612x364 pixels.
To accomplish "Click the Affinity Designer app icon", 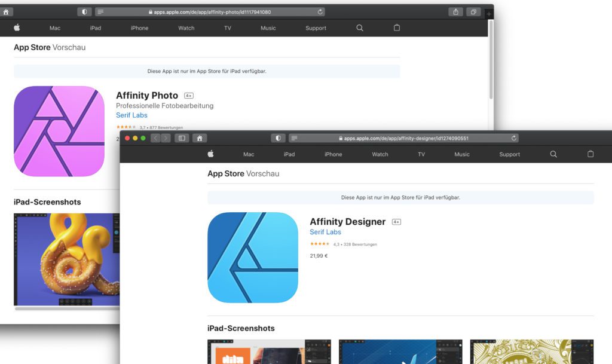I will (x=252, y=257).
